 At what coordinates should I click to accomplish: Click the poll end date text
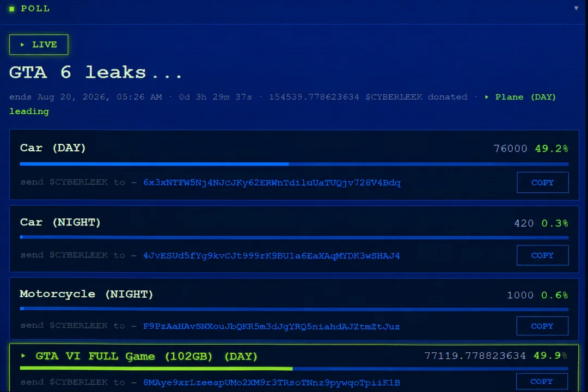tap(85, 97)
